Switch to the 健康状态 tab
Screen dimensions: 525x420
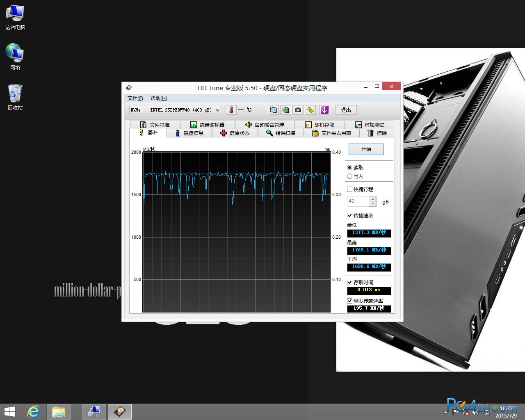(235, 133)
